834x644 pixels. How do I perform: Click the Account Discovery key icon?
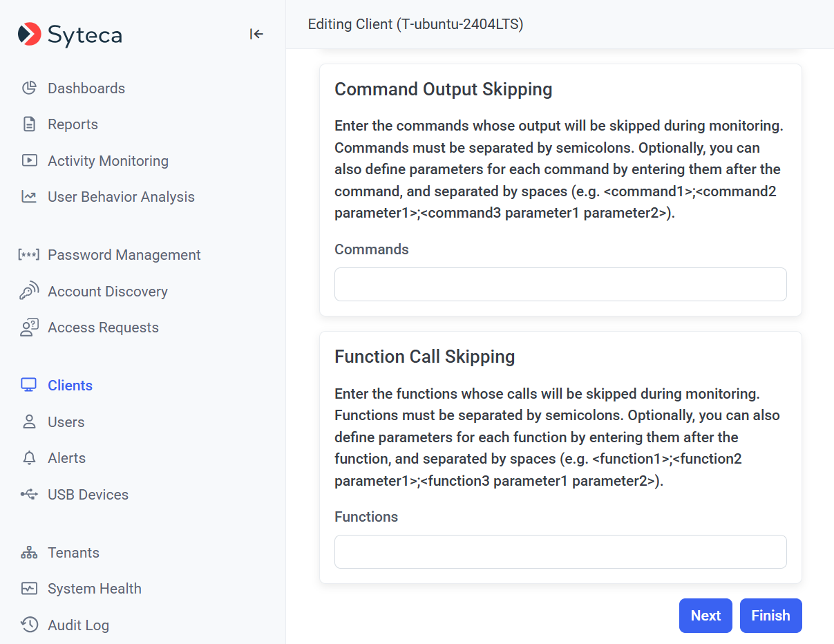[x=29, y=292]
